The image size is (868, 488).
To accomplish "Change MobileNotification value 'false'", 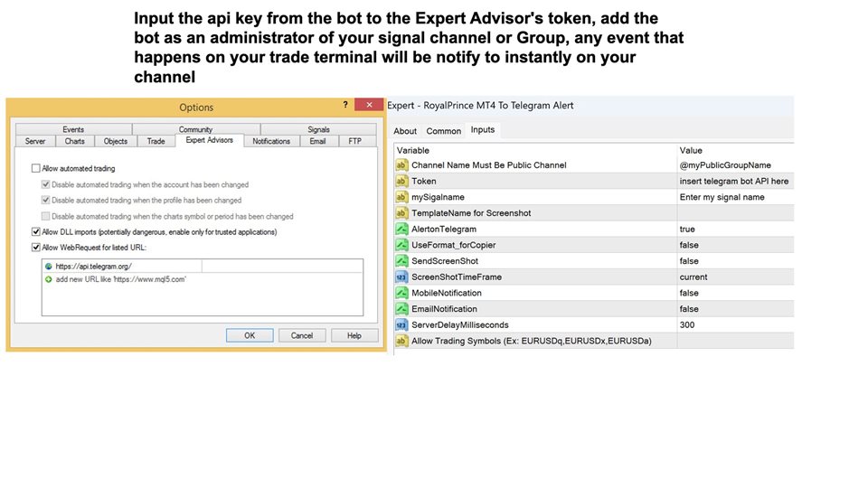I will 736,293.
